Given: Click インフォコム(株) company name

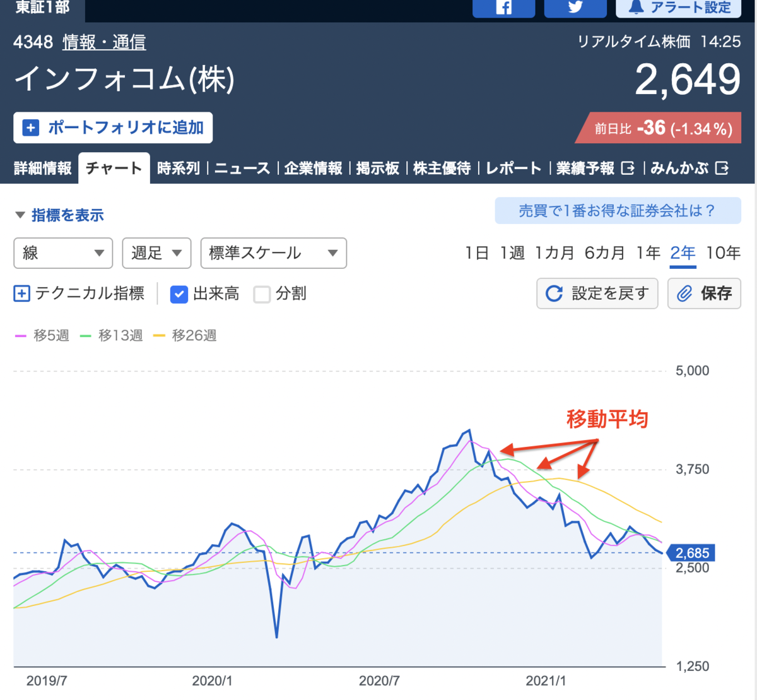Looking at the screenshot, I should (124, 80).
